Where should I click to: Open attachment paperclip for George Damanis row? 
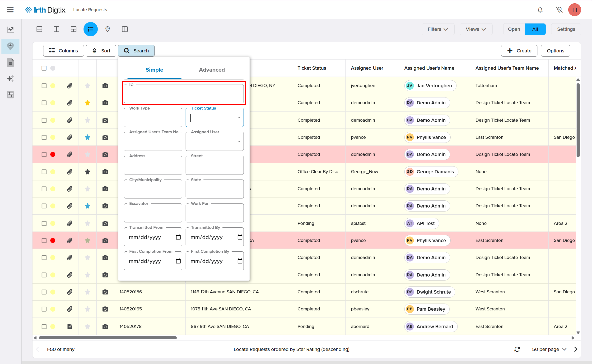70,172
